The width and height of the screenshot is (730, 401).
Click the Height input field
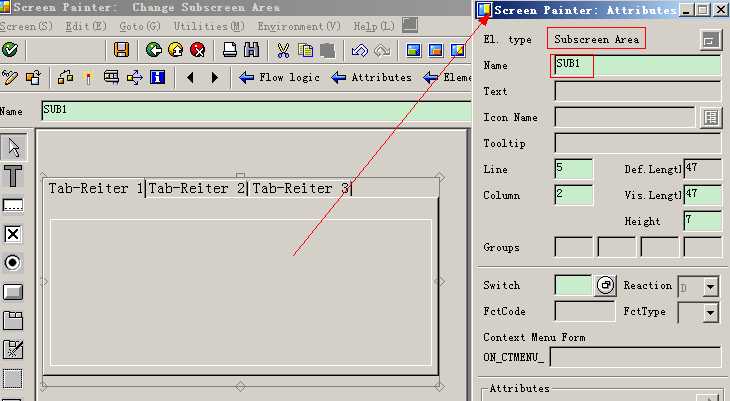tap(702, 220)
